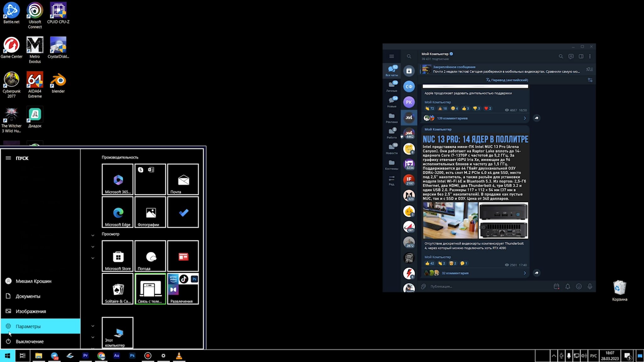This screenshot has height=362, width=644.
Task: Click Перевод (английский) translate bar
Action: tap(507, 80)
